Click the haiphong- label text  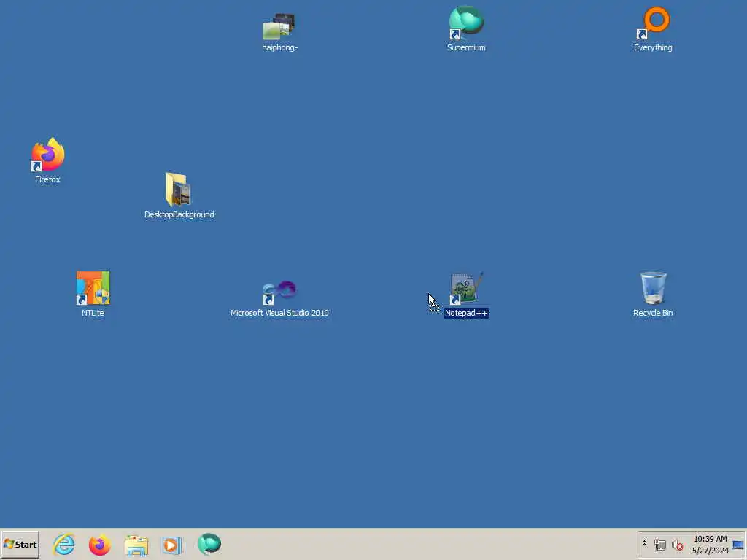pyautogui.click(x=279, y=47)
